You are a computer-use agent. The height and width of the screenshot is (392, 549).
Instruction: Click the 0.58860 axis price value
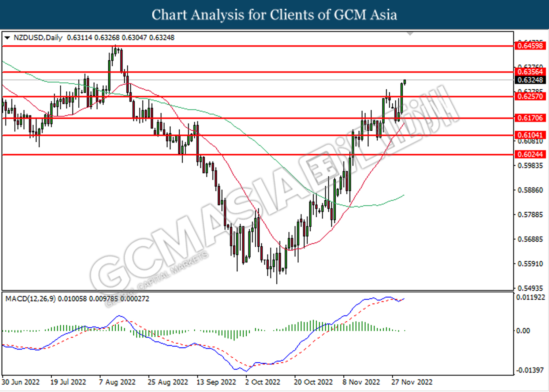pos(530,190)
